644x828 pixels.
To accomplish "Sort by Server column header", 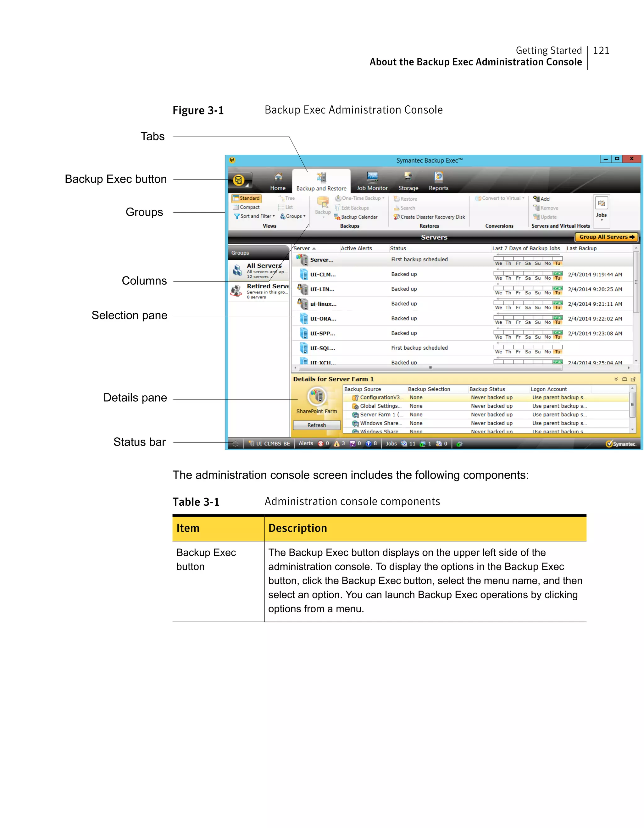I will pos(304,249).
